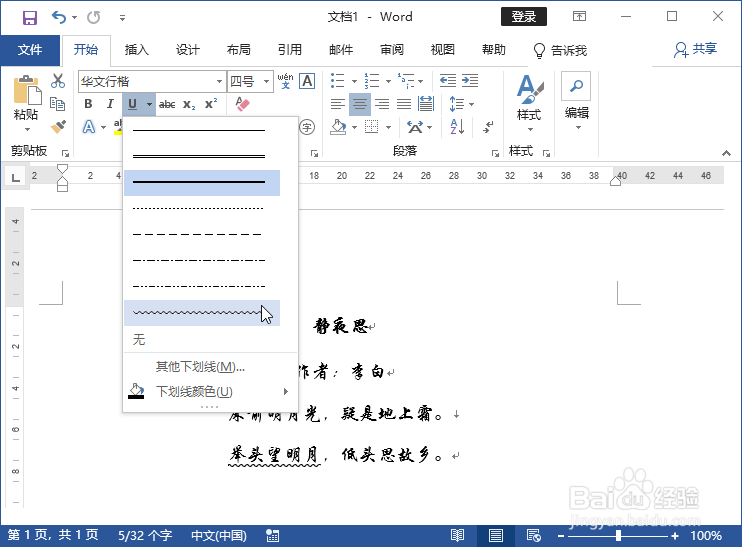Viewport: 742px width, 547px height.
Task: Open underline color submenu
Action: pos(210,391)
